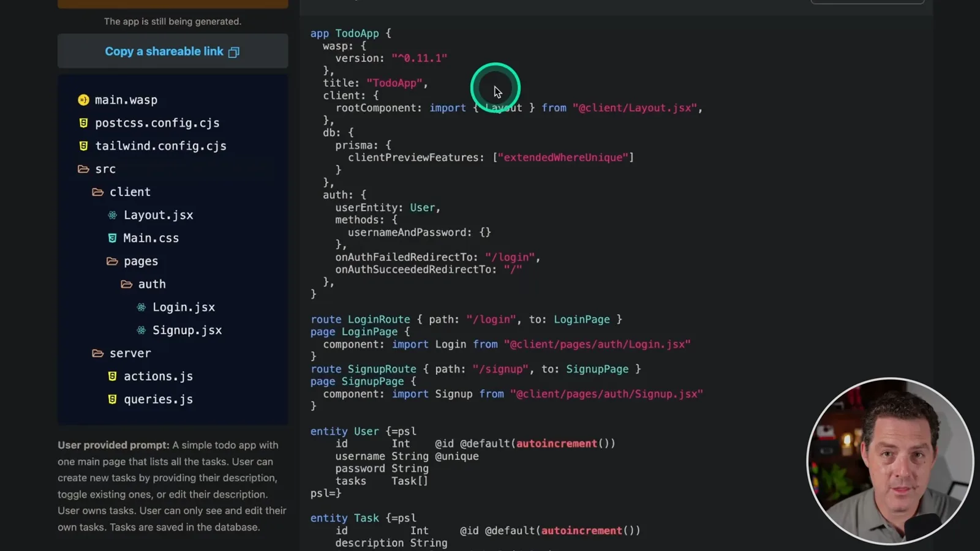980x551 pixels.
Task: Click the copy icon next to shareable link
Action: tap(233, 52)
